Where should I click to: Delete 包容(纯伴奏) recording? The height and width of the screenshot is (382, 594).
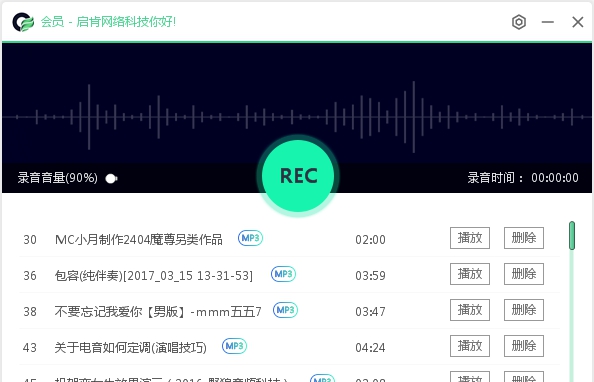524,274
